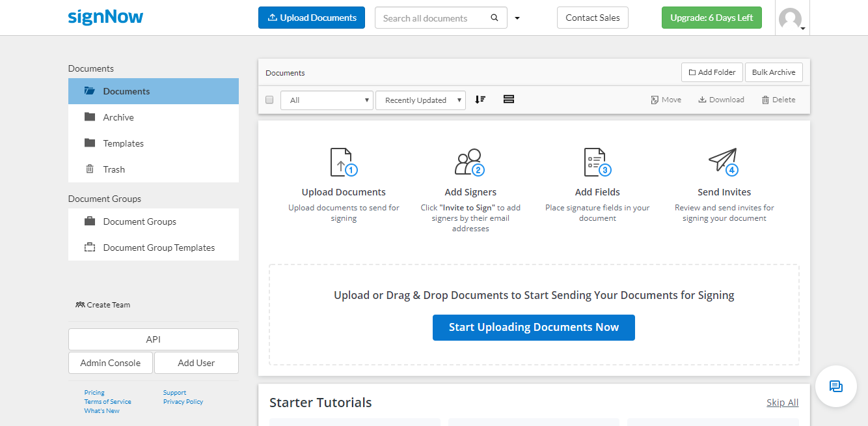Click the Add Signers step title
Screen dimensions: 868x426
[470, 192]
